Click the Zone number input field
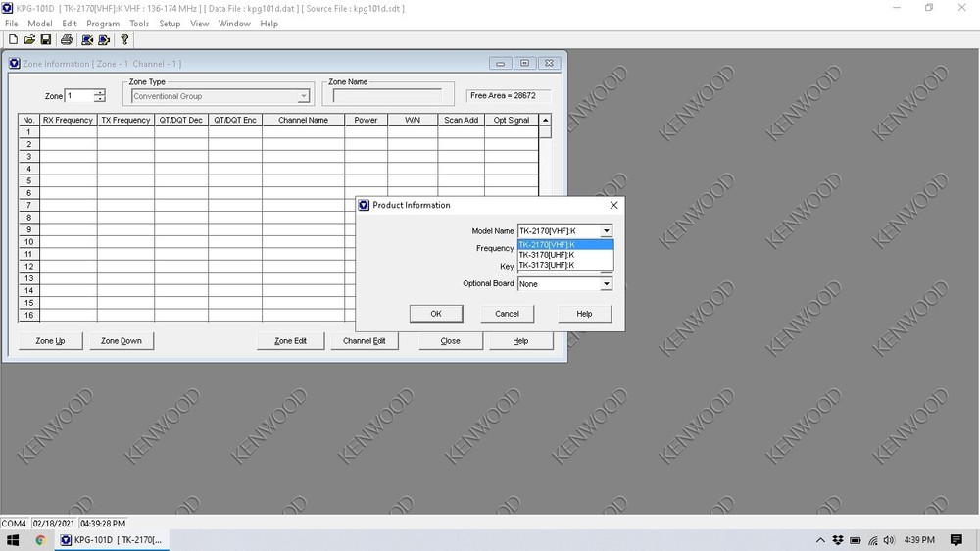This screenshot has width=980, height=551. (x=79, y=96)
